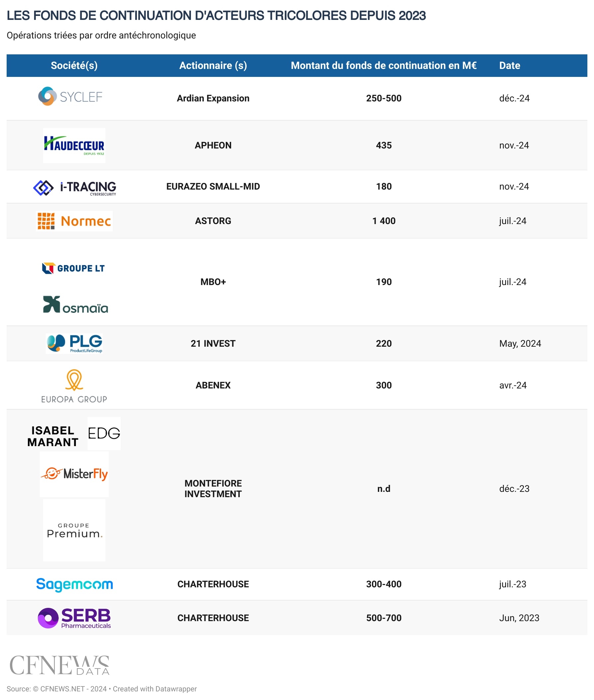
Task: Click the SYCLEF company logo
Action: coord(70,97)
